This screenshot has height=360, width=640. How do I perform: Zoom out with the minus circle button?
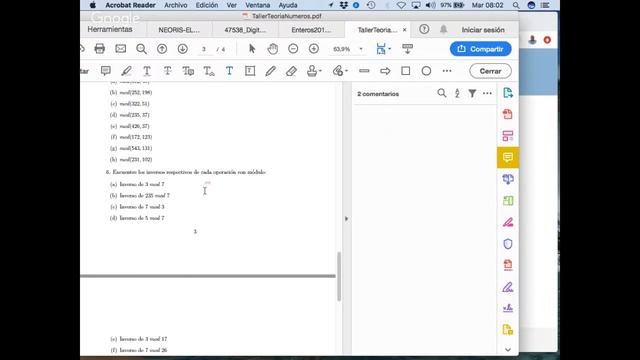point(293,49)
